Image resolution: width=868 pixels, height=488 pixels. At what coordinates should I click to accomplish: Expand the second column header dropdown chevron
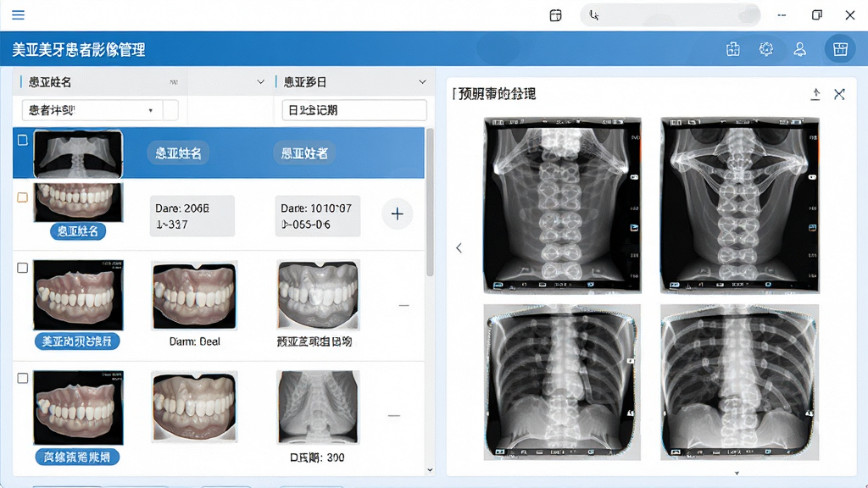pyautogui.click(x=422, y=82)
